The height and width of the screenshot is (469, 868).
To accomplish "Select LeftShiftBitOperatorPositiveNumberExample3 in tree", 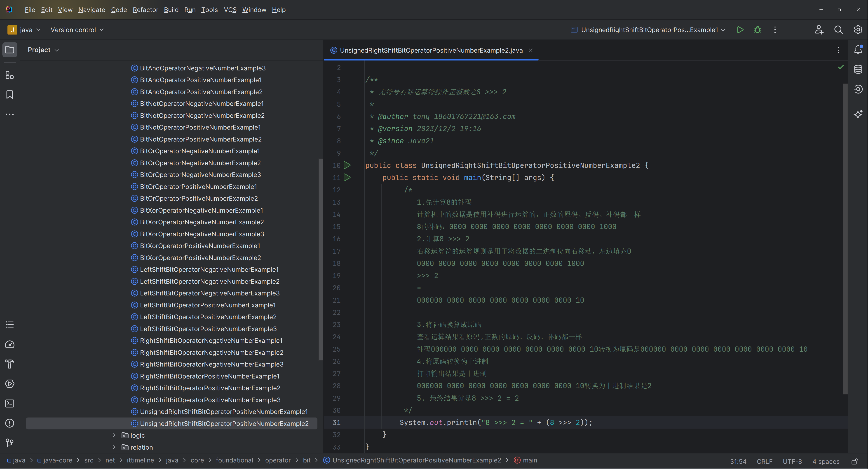I will [208, 329].
